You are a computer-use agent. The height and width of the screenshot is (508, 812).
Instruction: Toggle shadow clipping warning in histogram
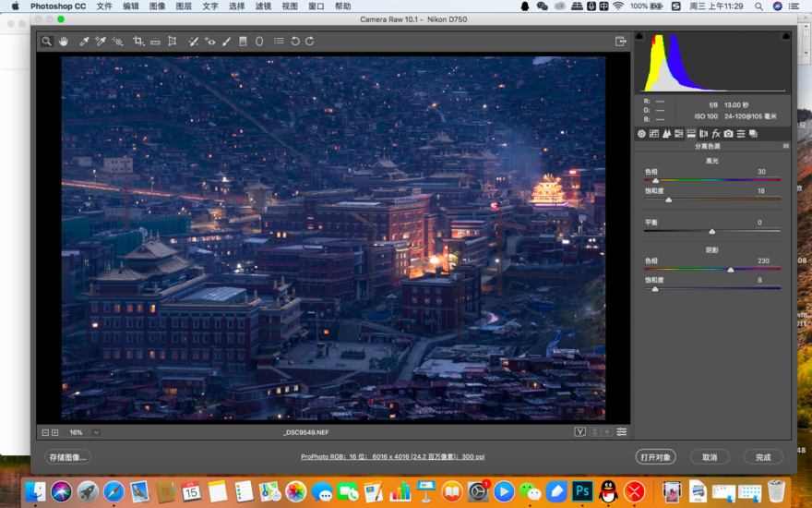coord(639,37)
